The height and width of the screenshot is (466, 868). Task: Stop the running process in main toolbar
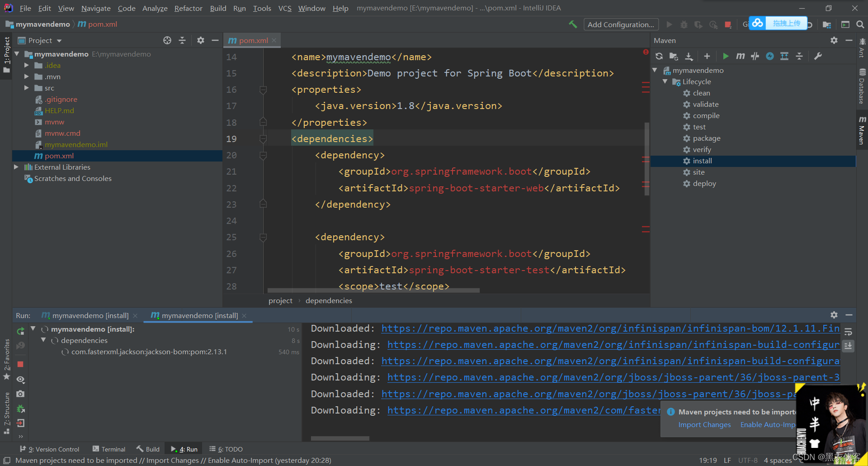click(728, 24)
